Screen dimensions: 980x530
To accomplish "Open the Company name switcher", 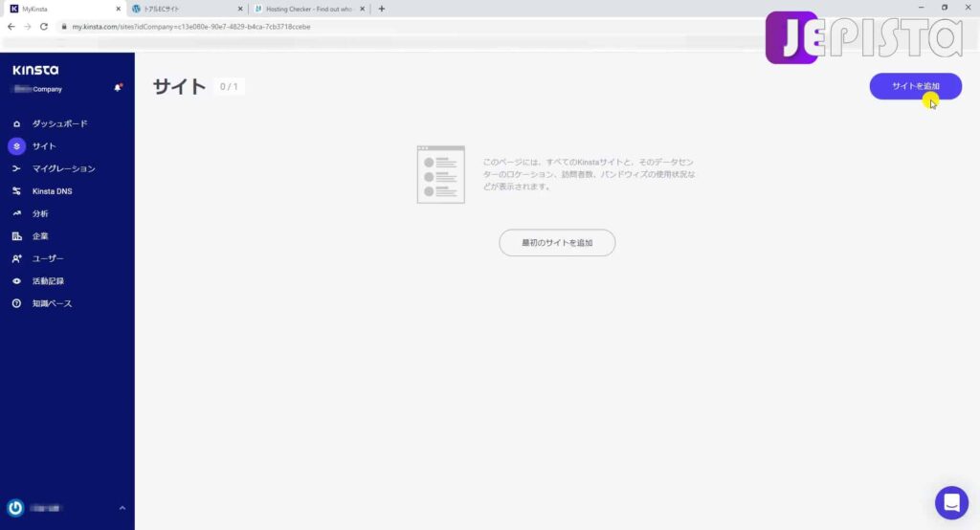I will pyautogui.click(x=38, y=89).
